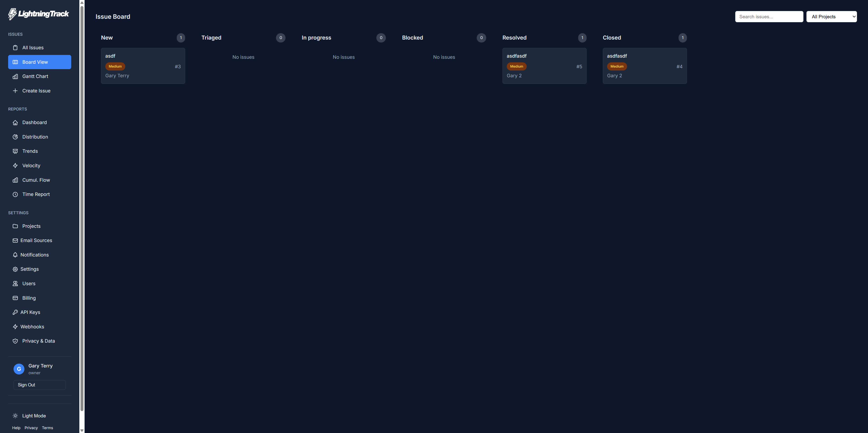Click the Time Report clock icon
The image size is (868, 433).
coord(15,194)
